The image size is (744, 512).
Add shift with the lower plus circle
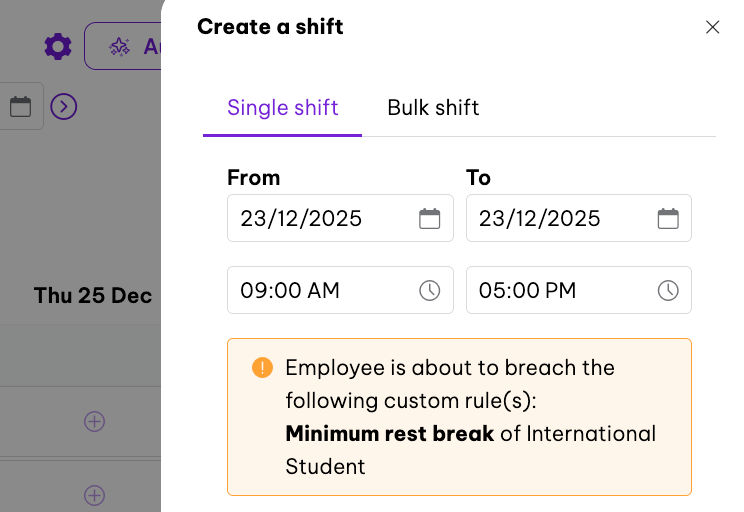tap(94, 495)
